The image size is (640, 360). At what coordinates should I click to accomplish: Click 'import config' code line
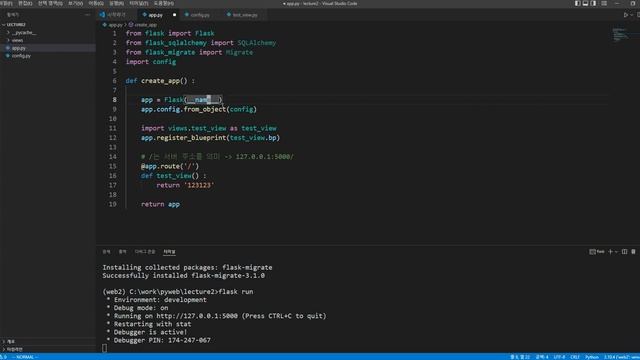pyautogui.click(x=151, y=62)
